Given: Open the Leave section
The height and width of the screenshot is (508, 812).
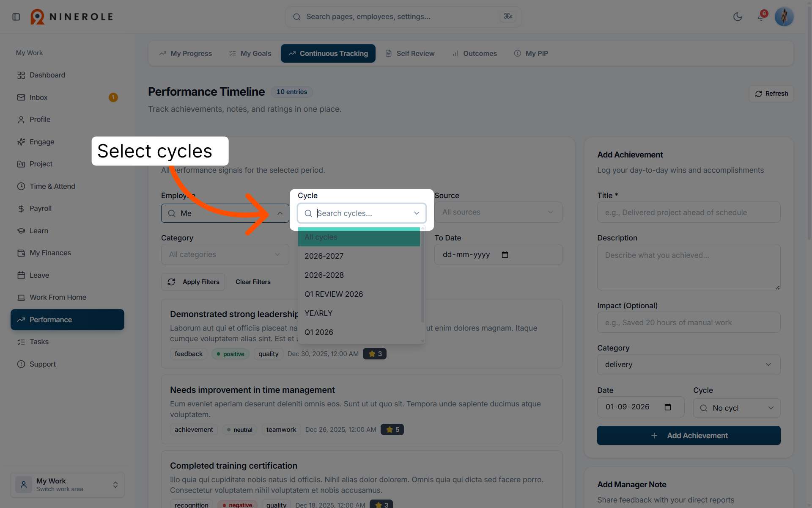Looking at the screenshot, I should [x=67, y=275].
